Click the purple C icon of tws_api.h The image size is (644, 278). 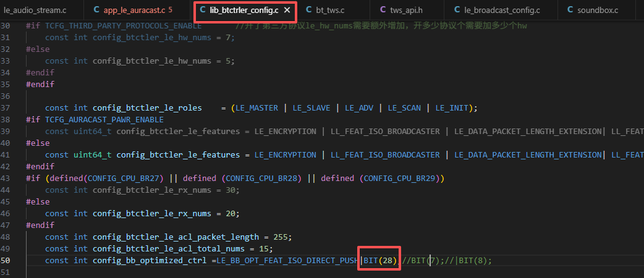pos(383,11)
